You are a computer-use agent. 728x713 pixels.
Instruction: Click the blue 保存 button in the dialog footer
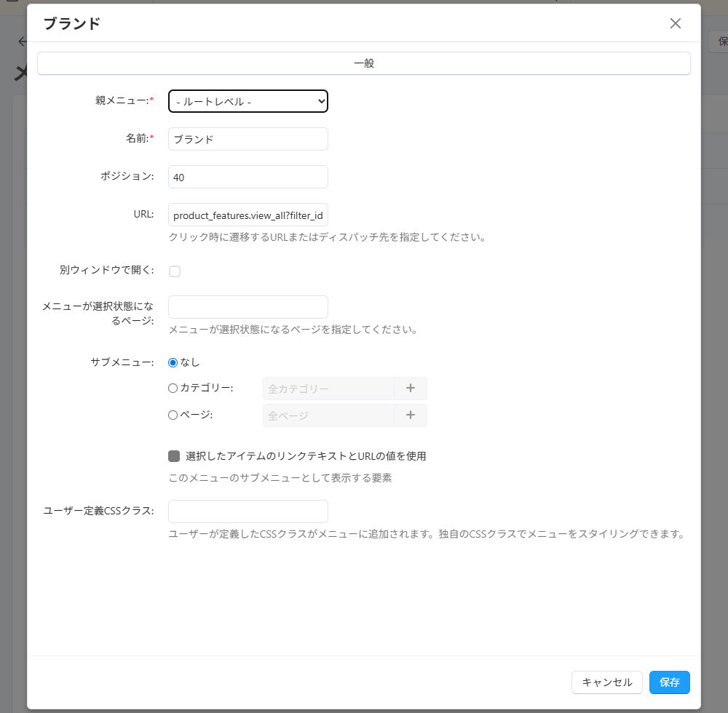click(x=669, y=682)
